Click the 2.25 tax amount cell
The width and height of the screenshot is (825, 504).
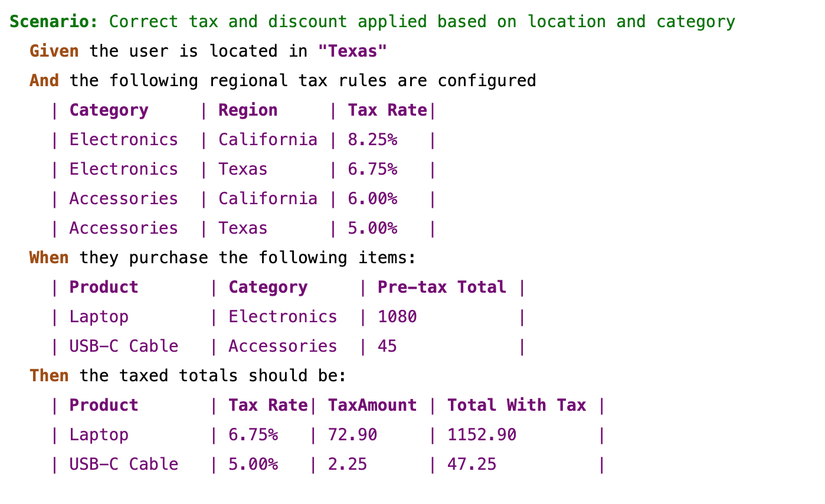[x=348, y=464]
